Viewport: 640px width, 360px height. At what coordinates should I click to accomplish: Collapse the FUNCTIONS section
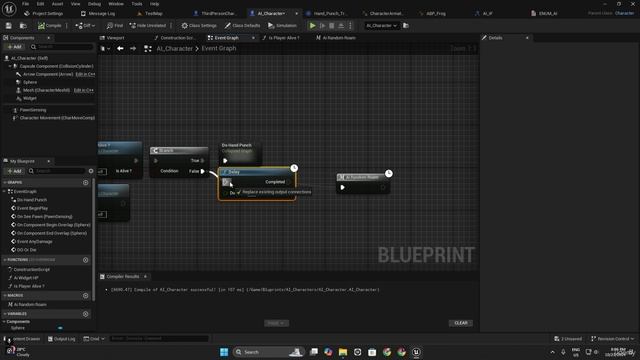(5, 260)
